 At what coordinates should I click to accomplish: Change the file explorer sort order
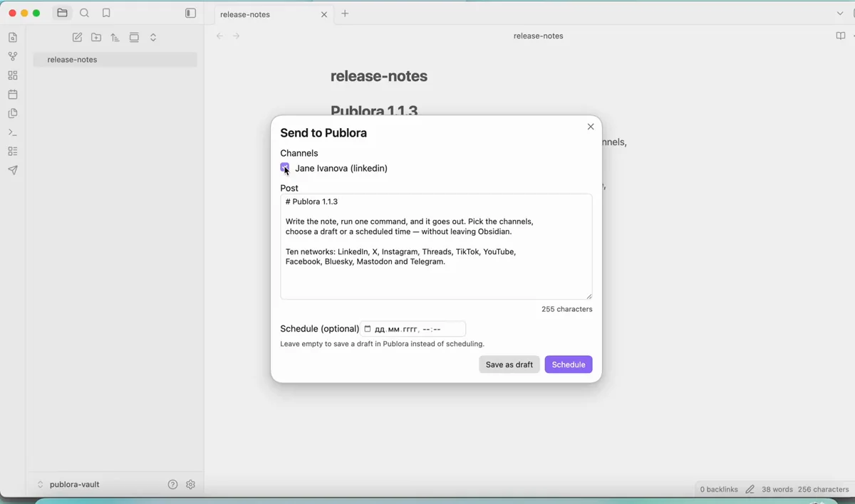coord(115,37)
